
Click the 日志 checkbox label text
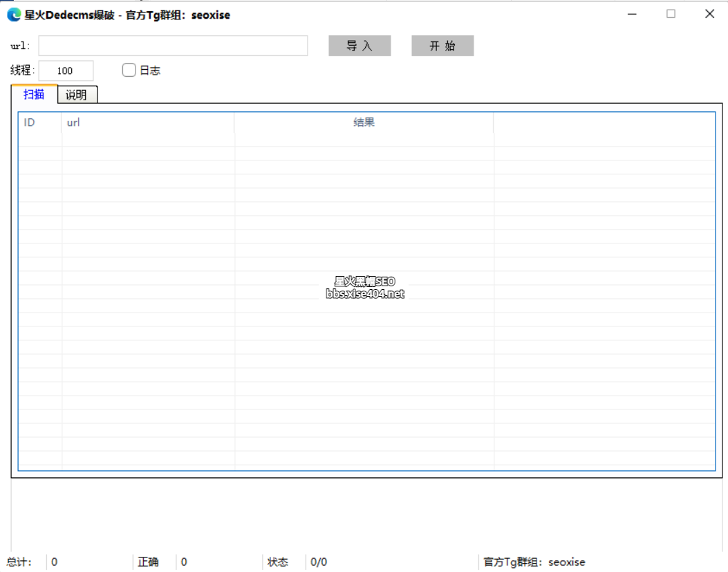click(x=150, y=70)
